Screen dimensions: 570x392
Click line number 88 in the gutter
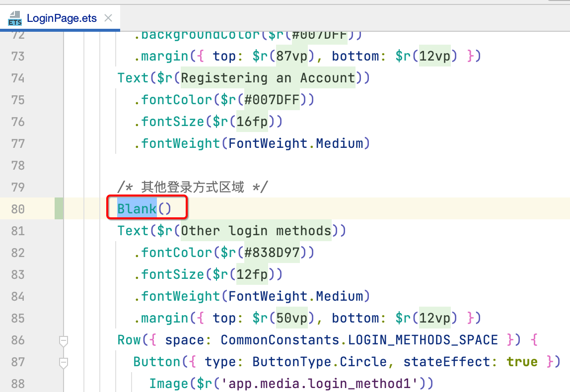click(x=18, y=384)
